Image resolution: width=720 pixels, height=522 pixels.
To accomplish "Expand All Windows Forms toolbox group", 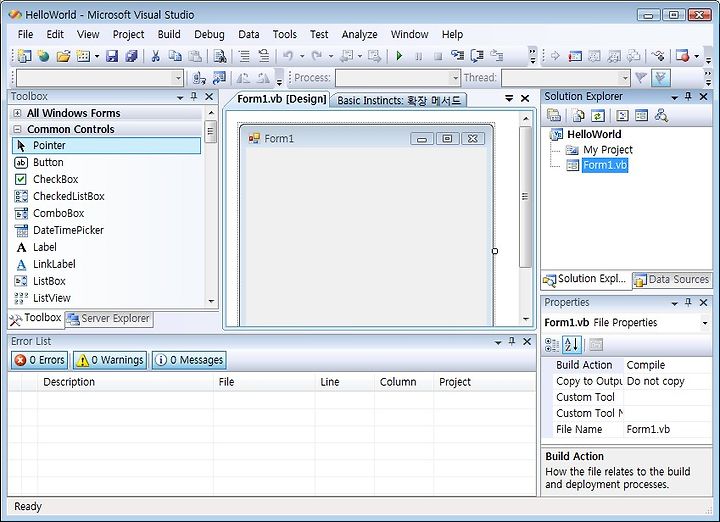I will 17,113.
